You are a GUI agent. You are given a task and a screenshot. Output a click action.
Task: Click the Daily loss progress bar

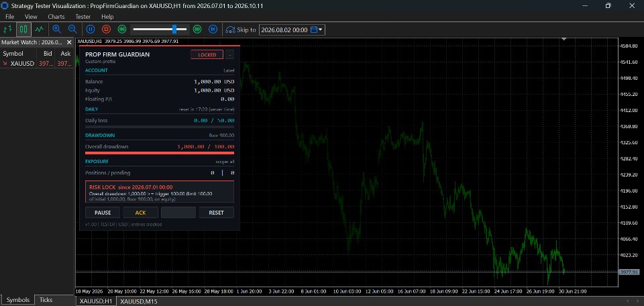(160, 127)
